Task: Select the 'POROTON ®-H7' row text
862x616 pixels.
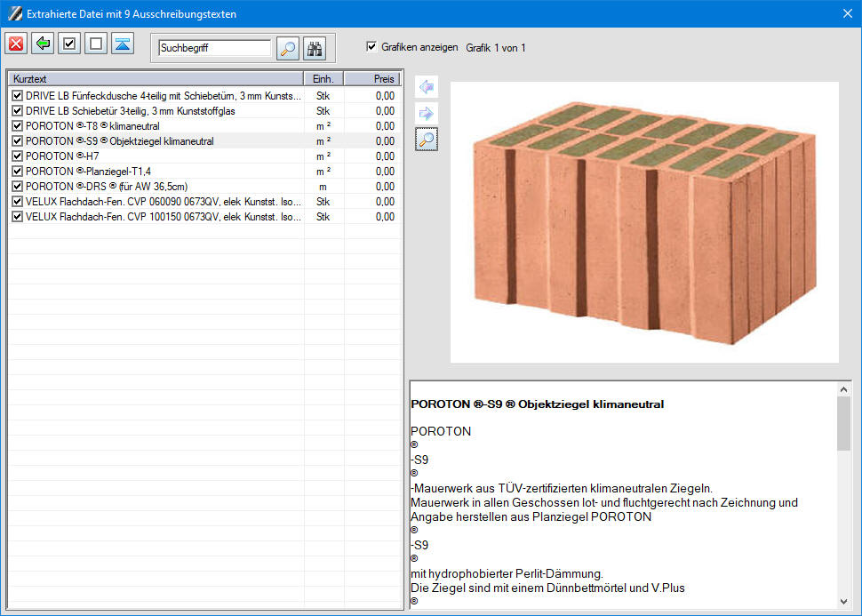Action: (62, 156)
